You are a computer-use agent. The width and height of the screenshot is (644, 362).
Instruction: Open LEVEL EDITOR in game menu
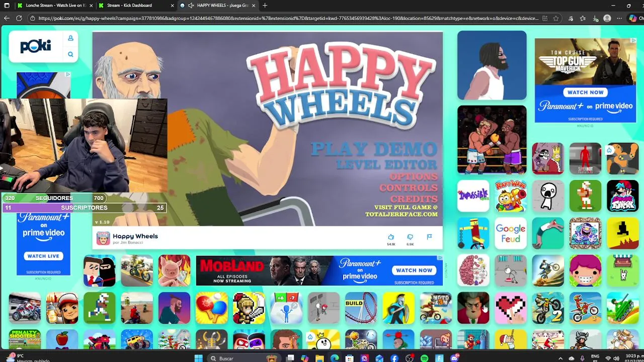point(387,164)
